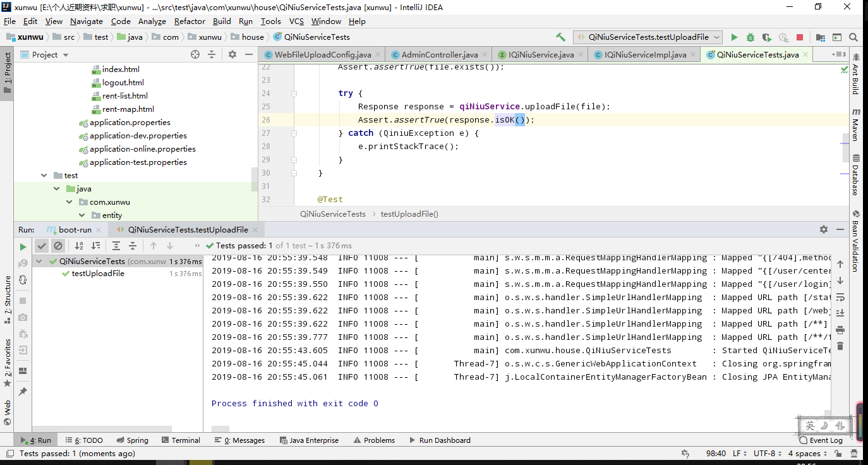Start debugging with the bug icon
The image size is (868, 465).
(x=750, y=37)
